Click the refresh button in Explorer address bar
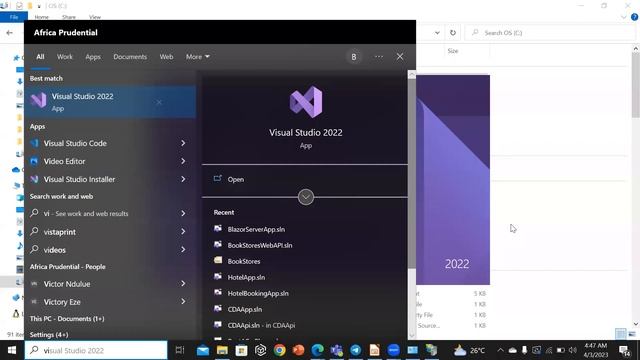 coord(453,33)
